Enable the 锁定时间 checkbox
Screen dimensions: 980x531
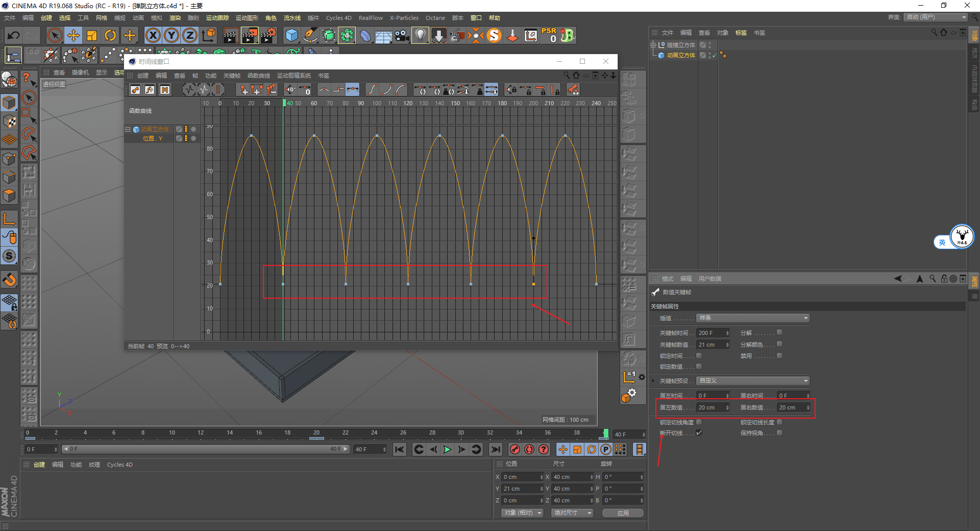(699, 356)
